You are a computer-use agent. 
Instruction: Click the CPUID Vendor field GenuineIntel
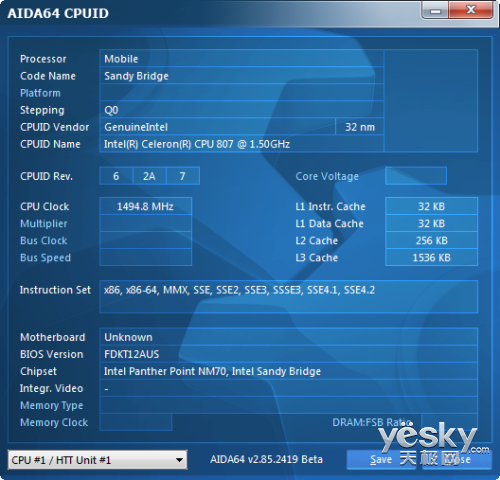point(217,127)
